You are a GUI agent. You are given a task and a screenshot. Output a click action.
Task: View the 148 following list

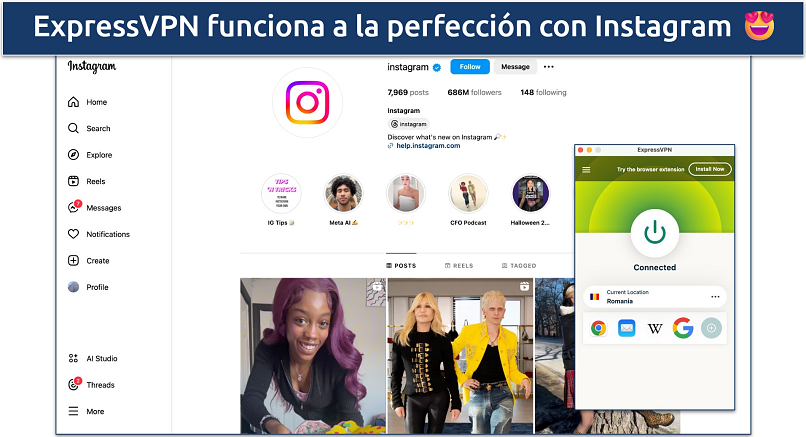tap(543, 93)
